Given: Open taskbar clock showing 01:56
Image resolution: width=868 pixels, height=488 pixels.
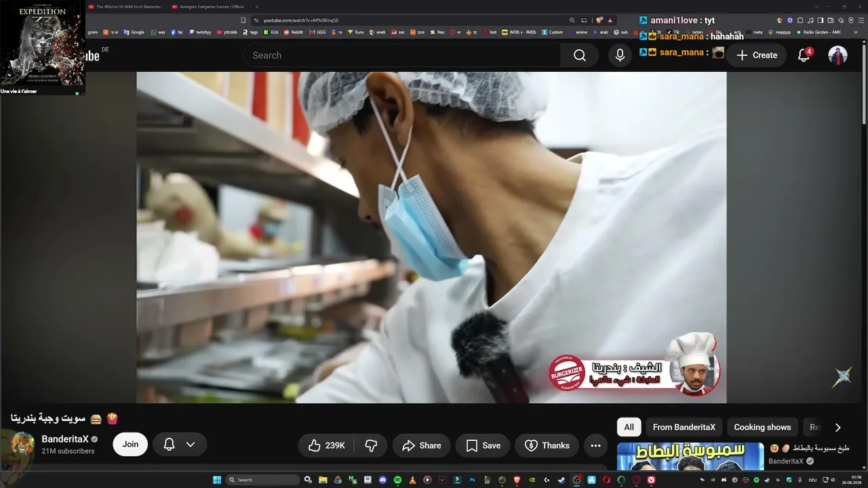Looking at the screenshot, I should pos(851,480).
